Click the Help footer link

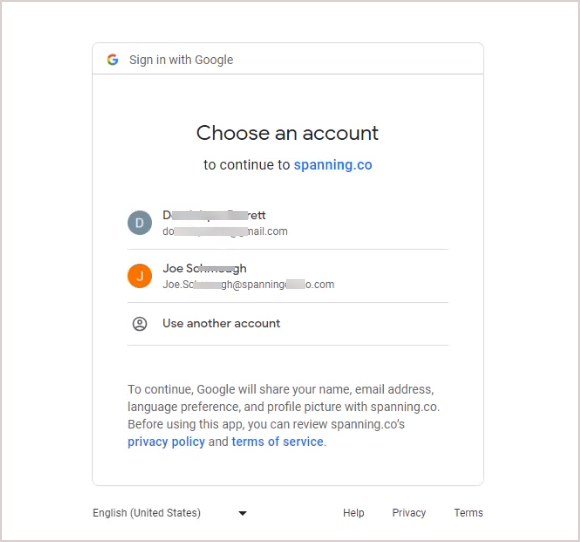(354, 513)
